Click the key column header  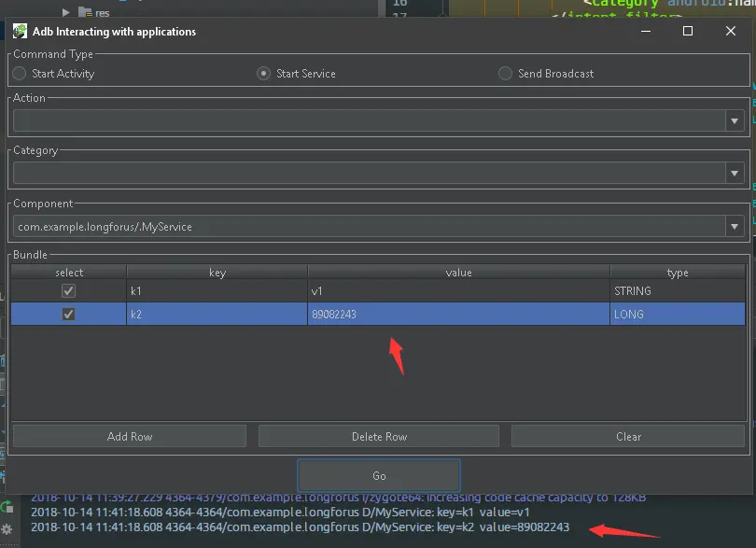coord(217,273)
